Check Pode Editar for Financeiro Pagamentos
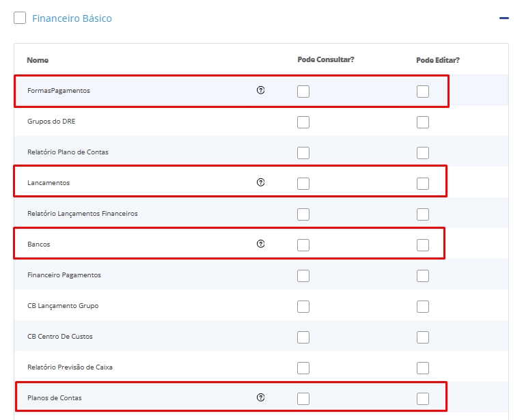 (423, 276)
